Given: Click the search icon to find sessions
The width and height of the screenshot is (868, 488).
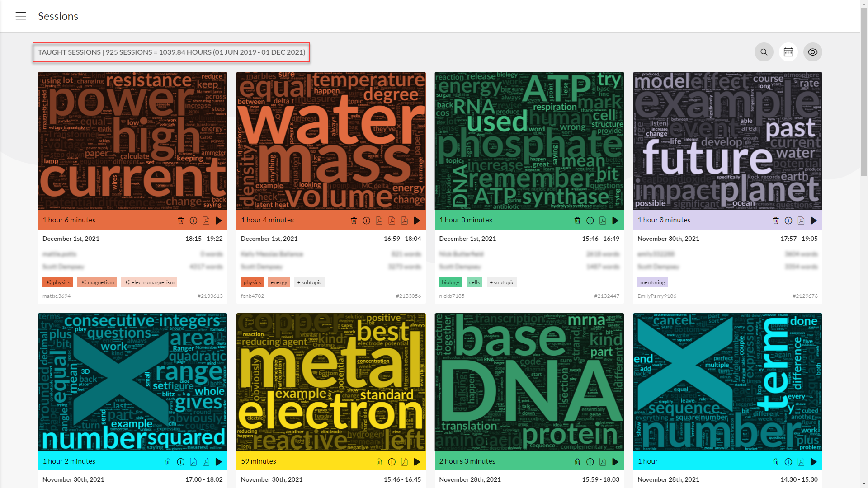Looking at the screenshot, I should tap(764, 52).
